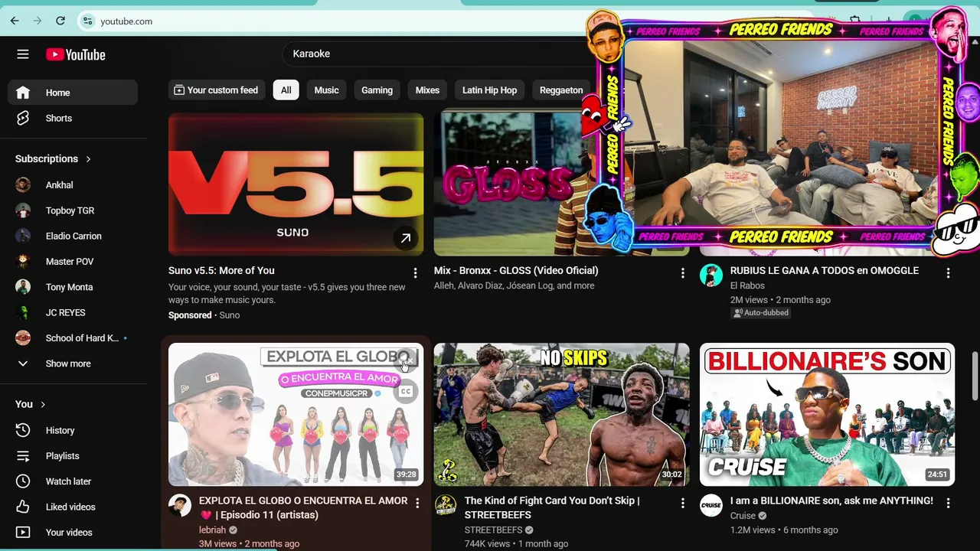The width and height of the screenshot is (980, 551).
Task: Open the Master POV subscription channel
Action: coord(73,262)
